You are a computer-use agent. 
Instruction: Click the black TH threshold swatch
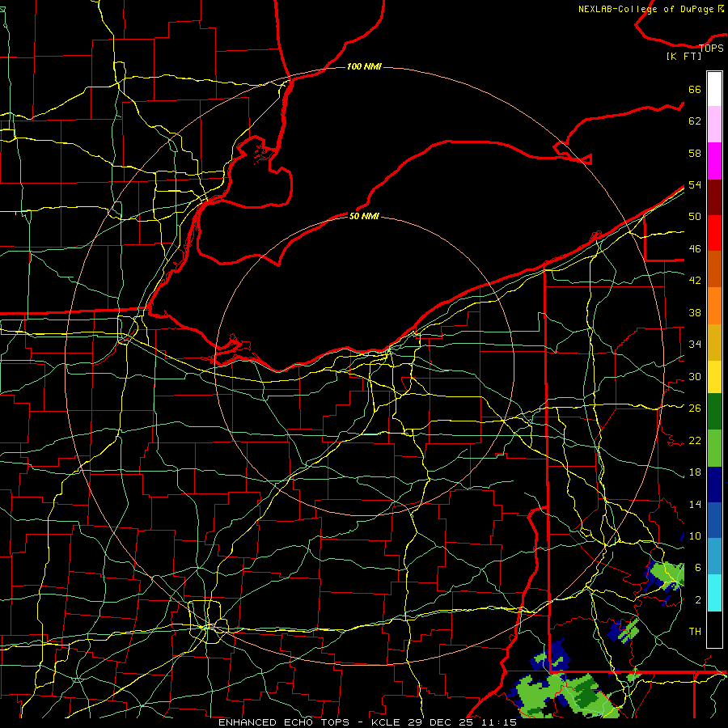[x=714, y=629]
